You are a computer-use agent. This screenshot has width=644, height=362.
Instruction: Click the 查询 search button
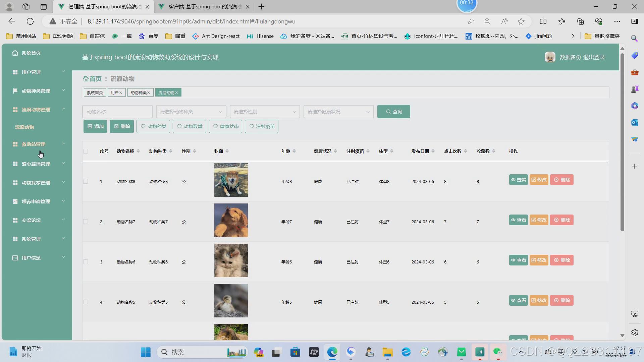pos(393,112)
